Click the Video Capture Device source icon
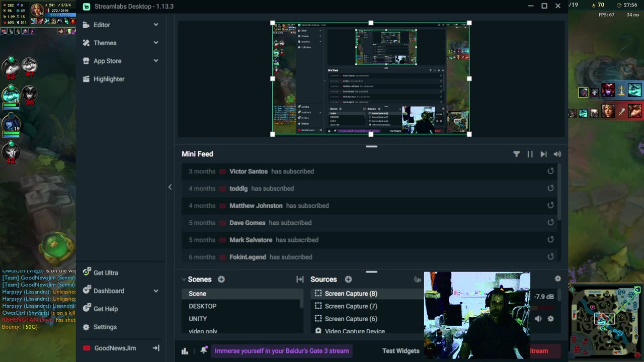Screen dimensions: 644x362 318,331
